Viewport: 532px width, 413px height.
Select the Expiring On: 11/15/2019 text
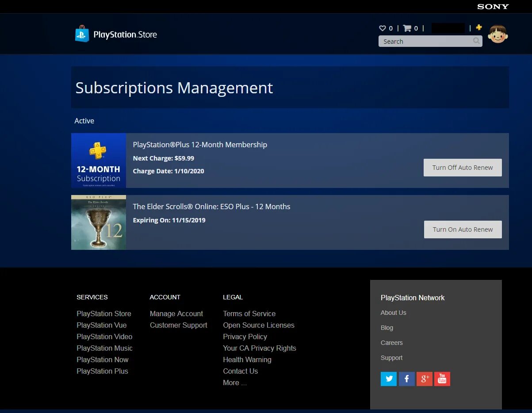coord(169,220)
